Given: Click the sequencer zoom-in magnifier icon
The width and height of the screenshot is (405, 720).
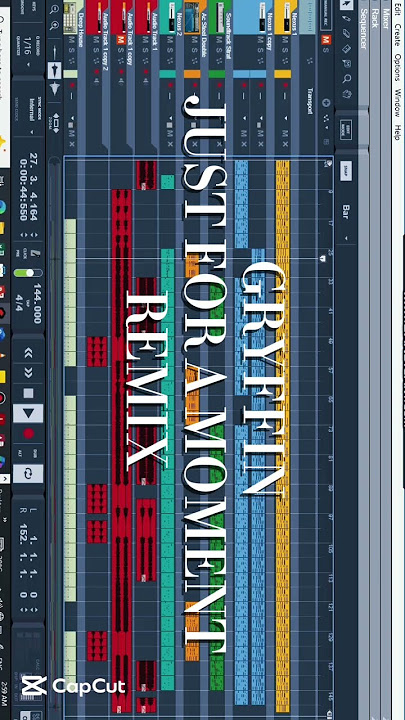Looking at the screenshot, I should coord(55,25).
